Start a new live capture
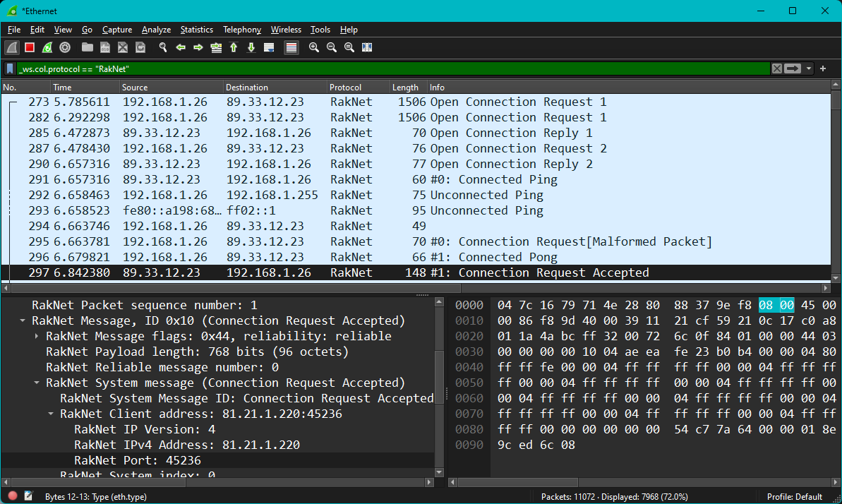 (11, 47)
